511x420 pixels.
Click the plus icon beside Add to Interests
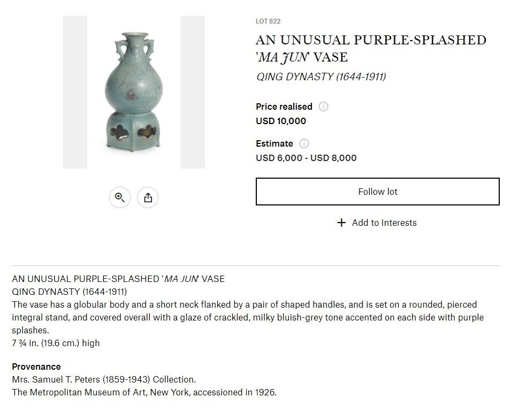pos(342,223)
